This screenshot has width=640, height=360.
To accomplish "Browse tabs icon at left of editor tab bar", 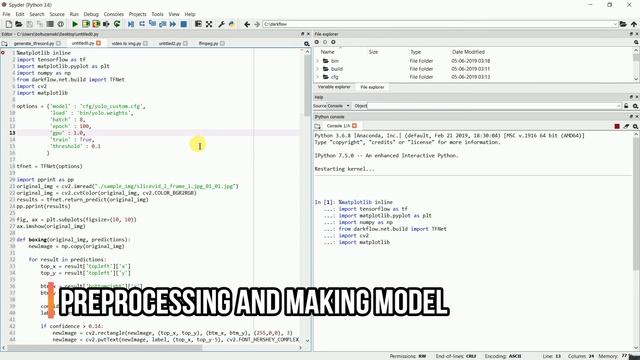I will pyautogui.click(x=4, y=43).
